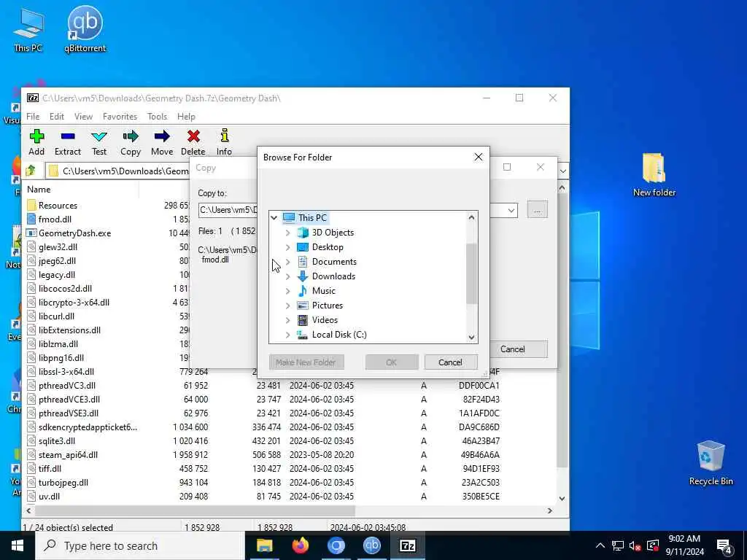Select pthreadVC3.dll in the file list
This screenshot has height=560, width=747.
click(66, 386)
